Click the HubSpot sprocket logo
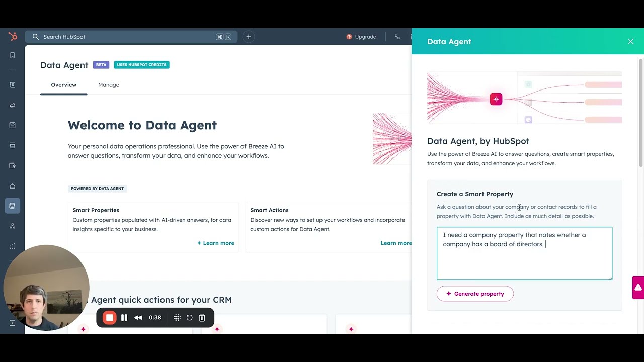The width and height of the screenshot is (644, 362). point(13,36)
